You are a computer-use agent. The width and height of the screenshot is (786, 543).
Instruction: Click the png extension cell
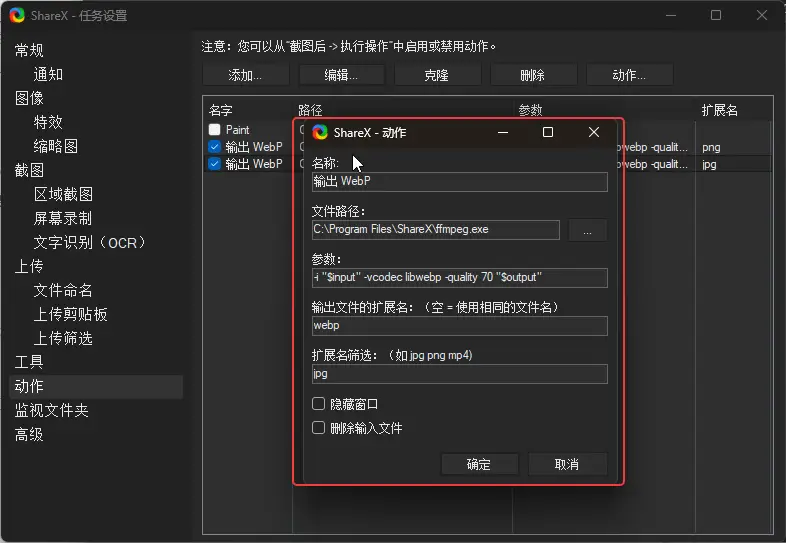(x=711, y=147)
